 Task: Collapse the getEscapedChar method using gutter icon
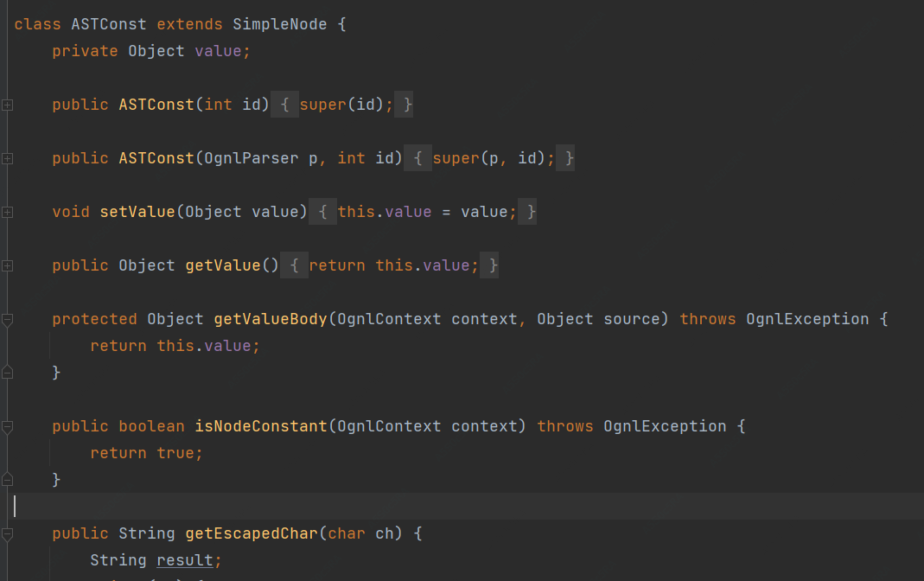(x=7, y=534)
